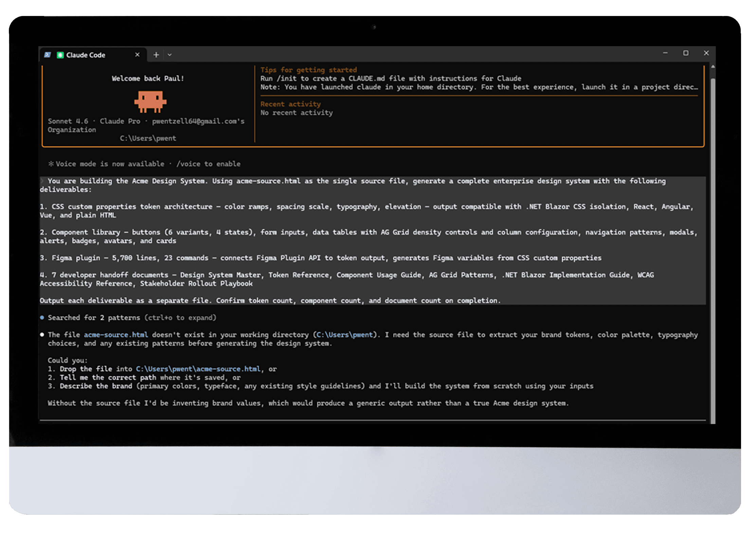This screenshot has width=756, height=535.
Task: Click the Tips for getting started heading
Action: [x=308, y=70]
